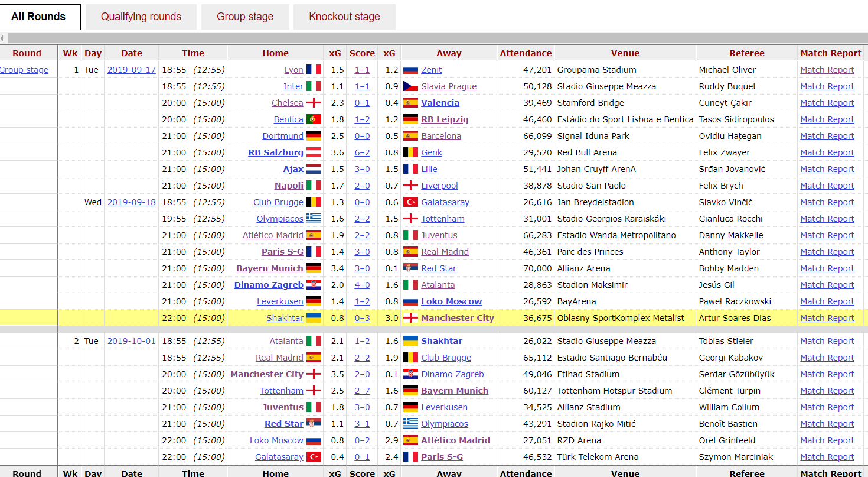Click the Dutch flag beside Ajax
This screenshot has width=868, height=477.
[x=314, y=169]
